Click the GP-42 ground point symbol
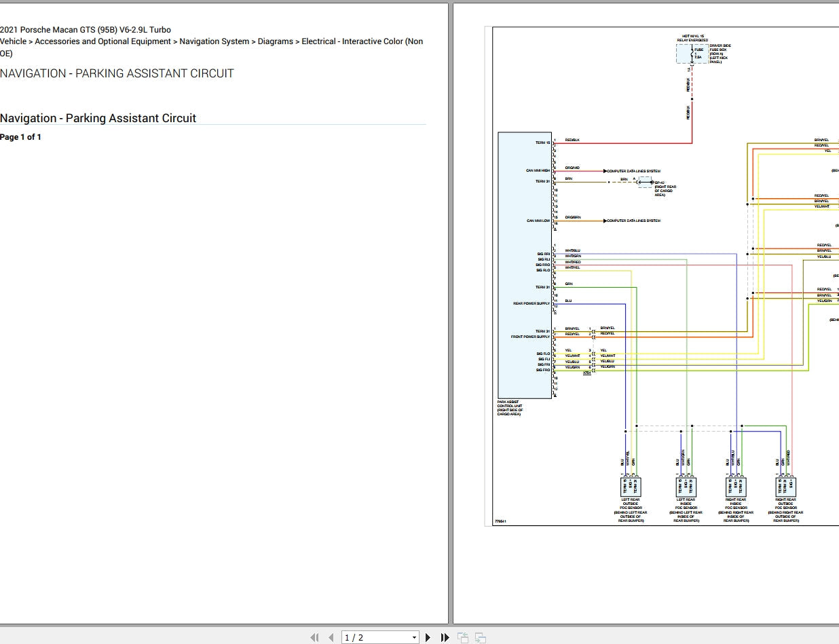 click(644, 182)
